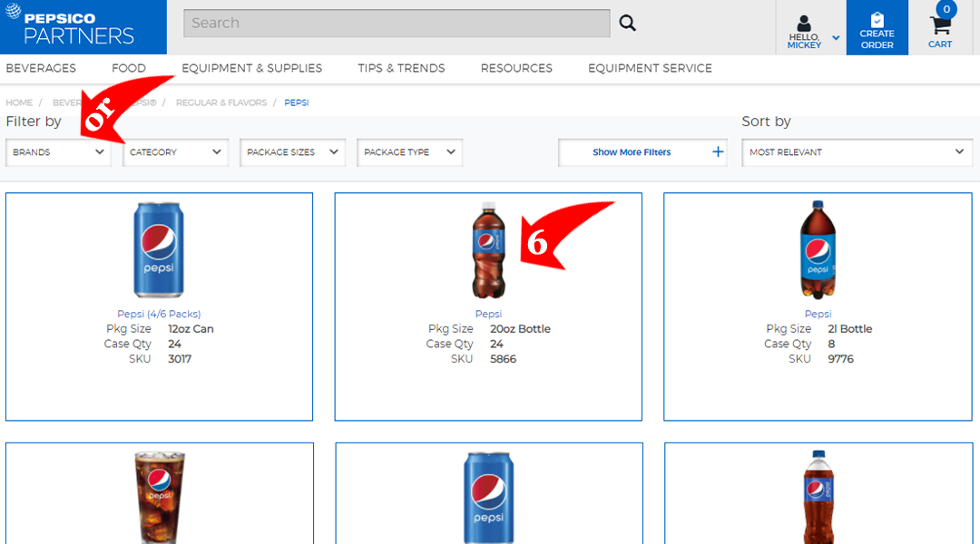Open the Beverages menu
This screenshot has width=980, height=544.
pos(41,68)
